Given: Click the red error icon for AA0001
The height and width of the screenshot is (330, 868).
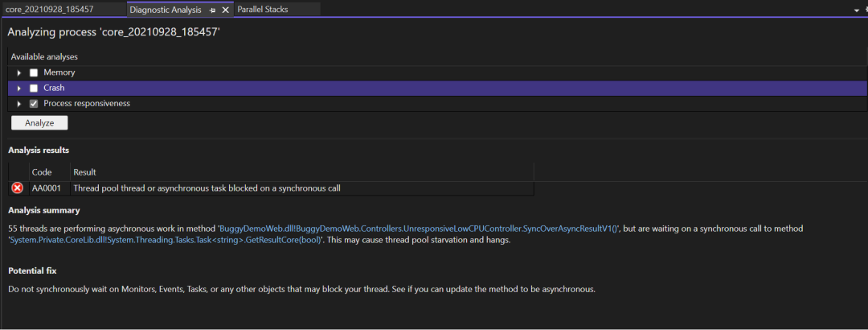Looking at the screenshot, I should point(18,188).
